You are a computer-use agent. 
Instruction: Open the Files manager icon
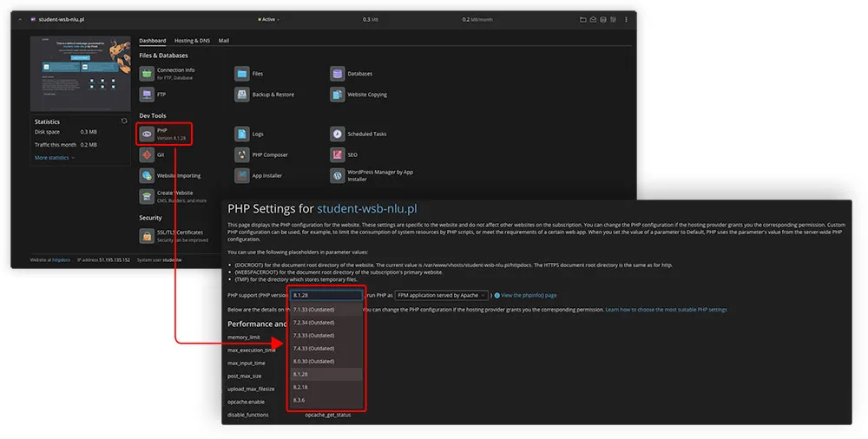point(242,74)
